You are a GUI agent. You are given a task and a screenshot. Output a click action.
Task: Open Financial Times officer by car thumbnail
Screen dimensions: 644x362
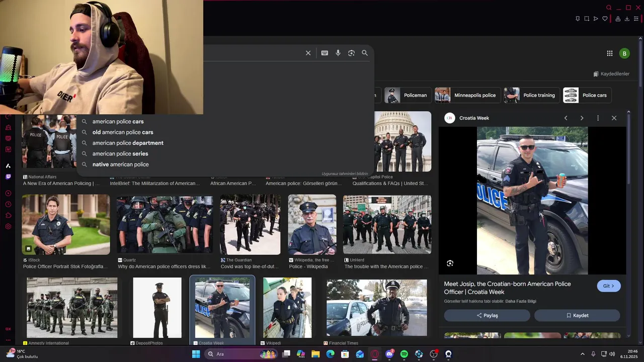click(x=376, y=308)
